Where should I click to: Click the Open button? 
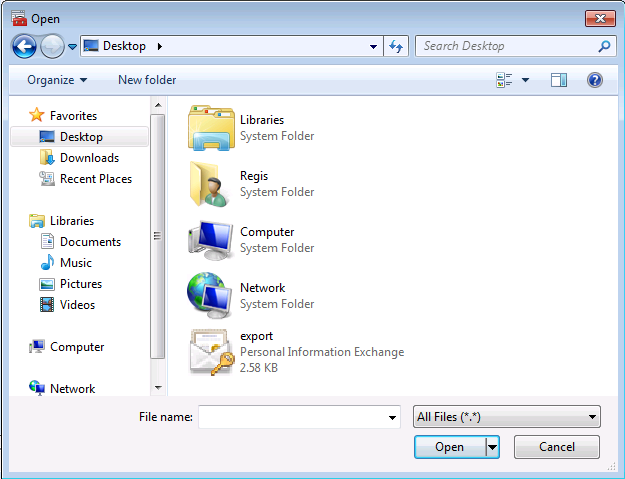[449, 447]
